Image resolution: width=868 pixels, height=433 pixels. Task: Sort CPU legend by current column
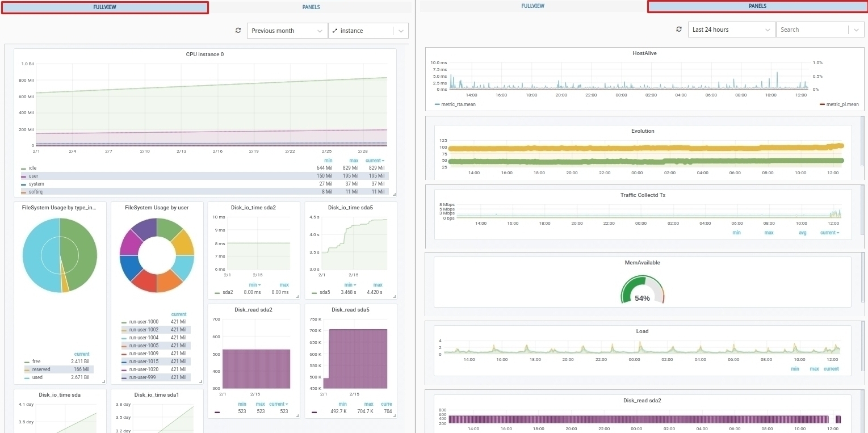[x=375, y=161]
